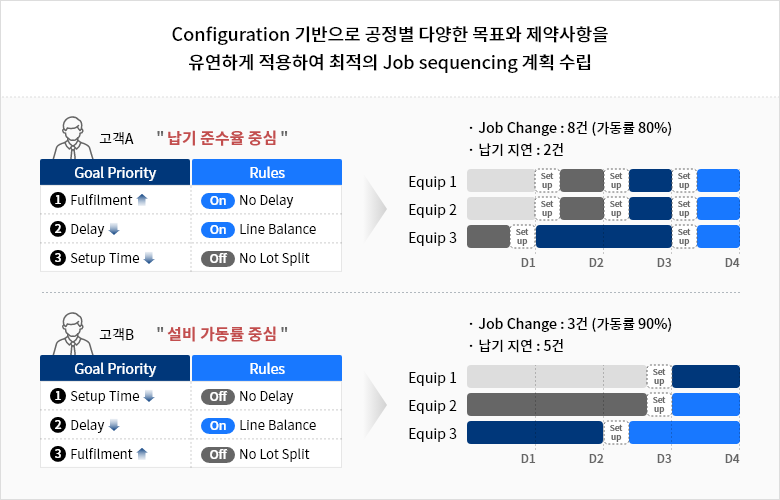The height and width of the screenshot is (500, 780).
Task: Select the Rules header in 고객B table
Action: (x=267, y=368)
